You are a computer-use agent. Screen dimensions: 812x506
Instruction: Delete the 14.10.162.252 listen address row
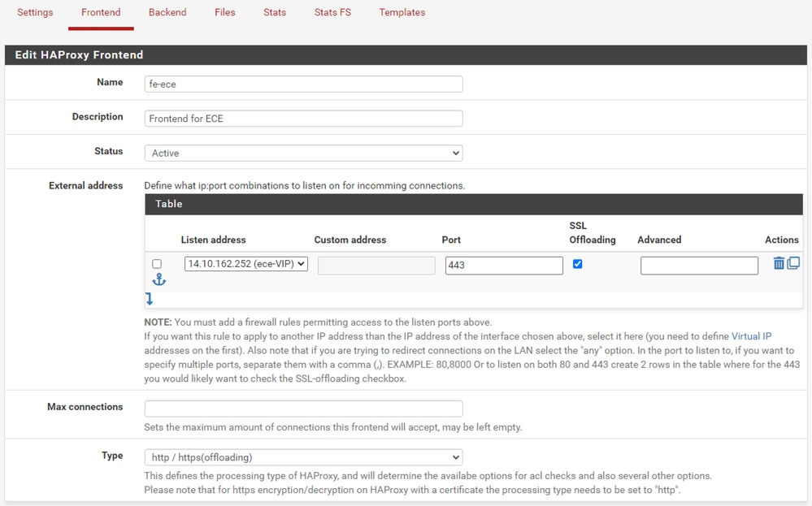pos(779,263)
